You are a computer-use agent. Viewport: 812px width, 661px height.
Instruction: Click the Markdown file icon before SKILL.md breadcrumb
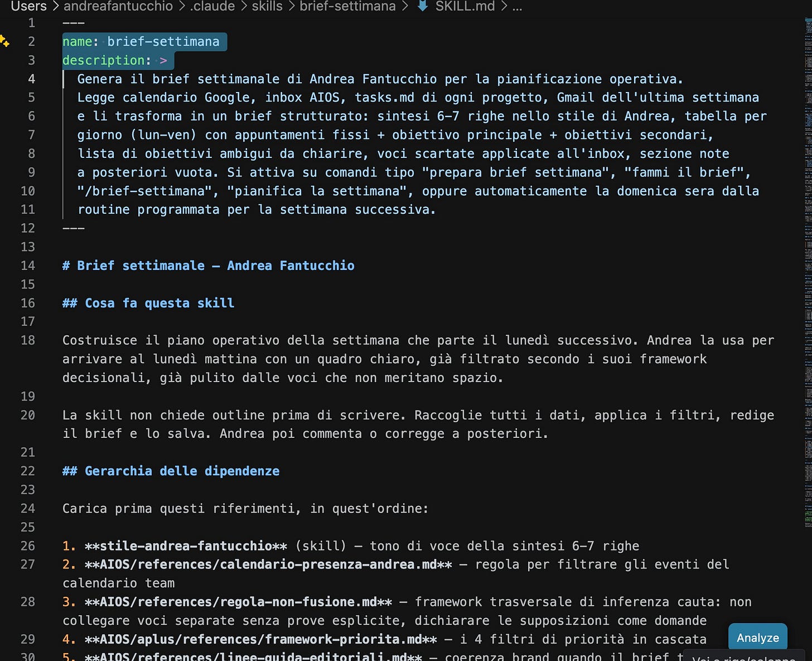[423, 6]
